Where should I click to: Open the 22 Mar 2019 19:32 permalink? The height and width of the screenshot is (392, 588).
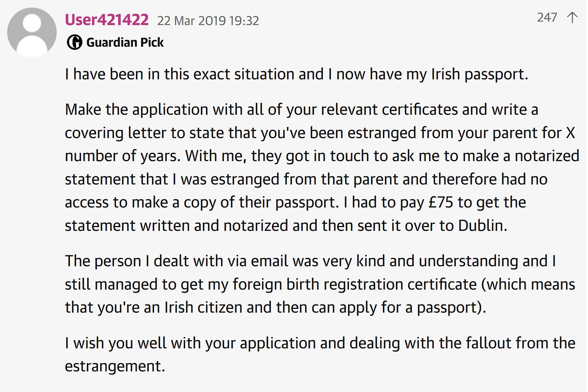tap(208, 21)
